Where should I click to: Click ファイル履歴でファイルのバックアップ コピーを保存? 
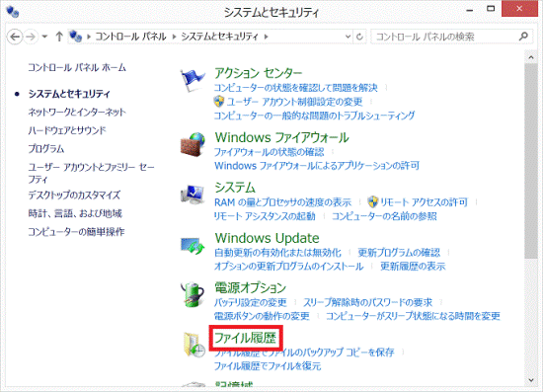point(304,353)
